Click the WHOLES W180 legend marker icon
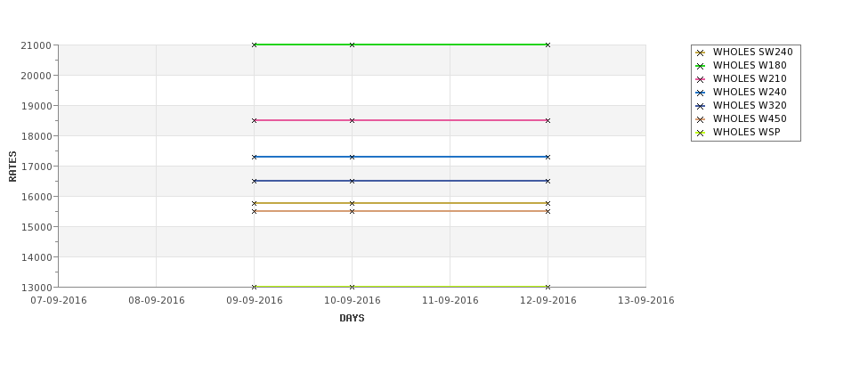 coord(701,66)
